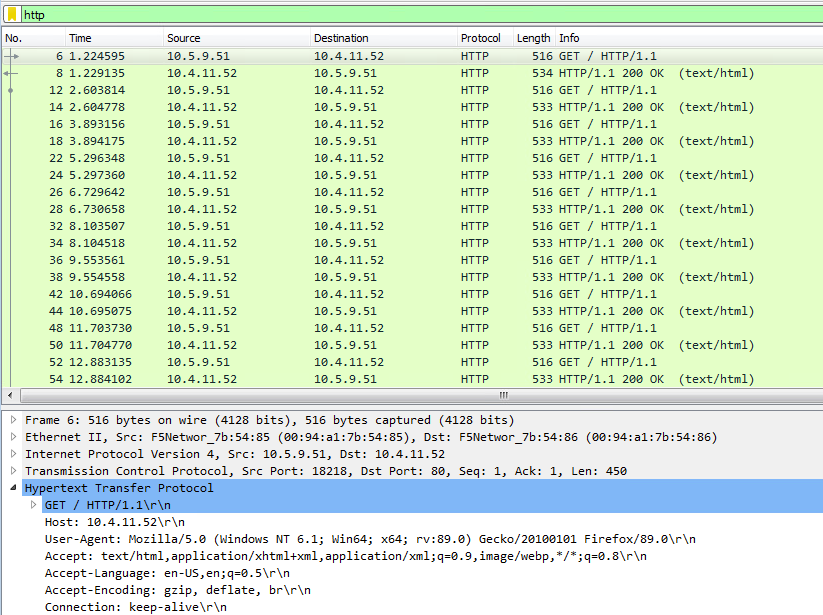Expand the Frame 6 details tree
Viewport: 823px width, 615px height.
[14, 420]
